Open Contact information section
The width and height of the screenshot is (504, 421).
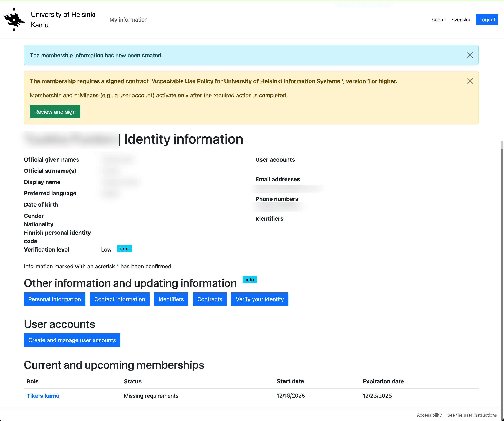point(120,299)
